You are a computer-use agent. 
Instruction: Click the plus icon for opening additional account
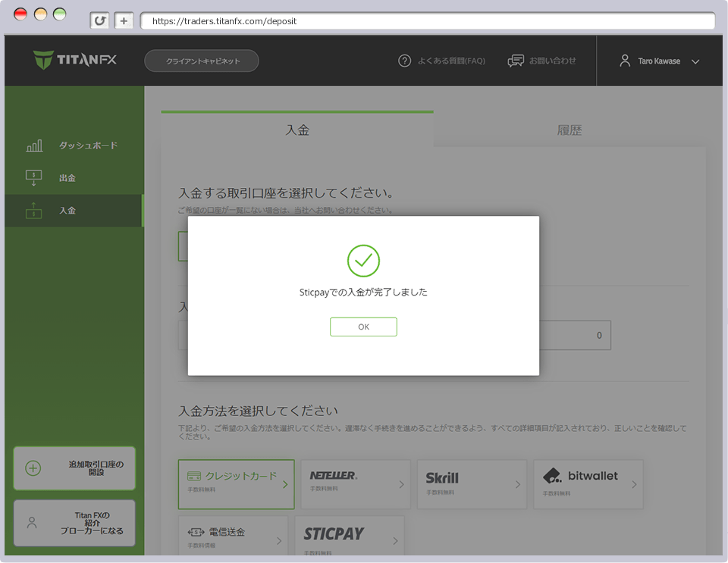(x=33, y=468)
